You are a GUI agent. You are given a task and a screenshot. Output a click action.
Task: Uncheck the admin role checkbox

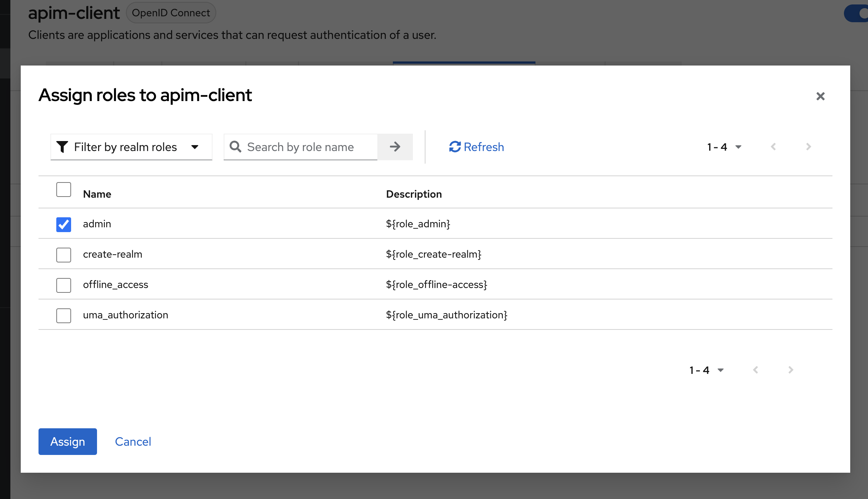point(64,224)
